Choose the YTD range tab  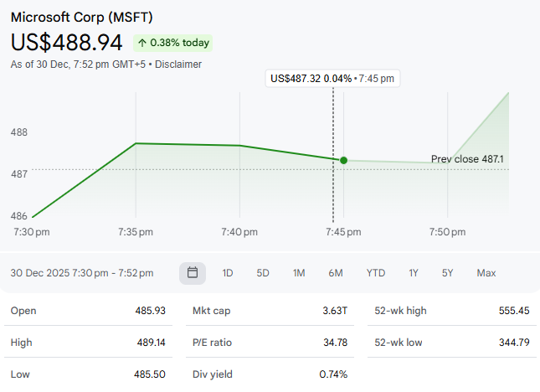click(376, 273)
